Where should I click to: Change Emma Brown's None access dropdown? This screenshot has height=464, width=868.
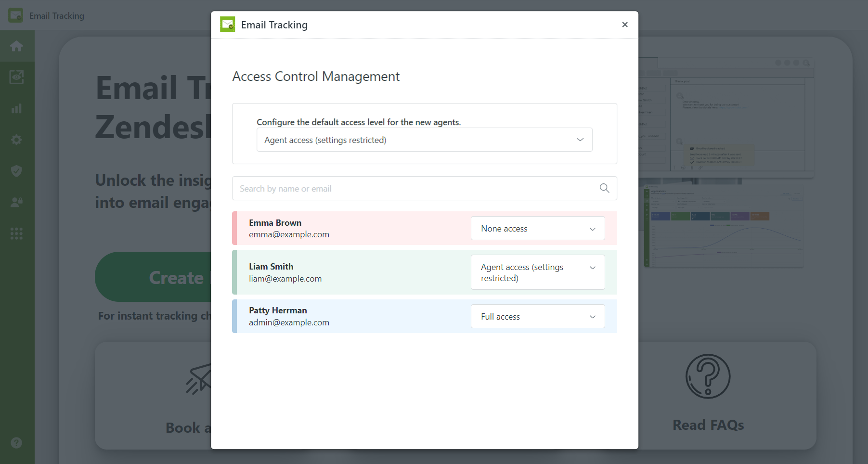point(537,228)
